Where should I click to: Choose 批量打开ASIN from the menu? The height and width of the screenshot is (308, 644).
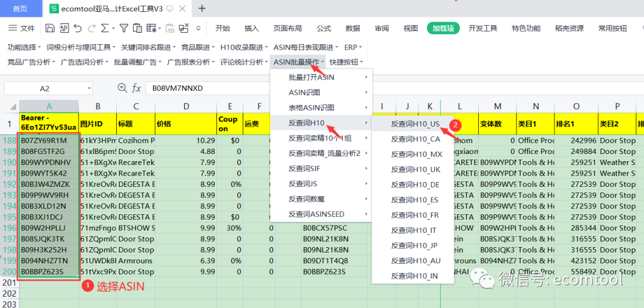pos(321,77)
